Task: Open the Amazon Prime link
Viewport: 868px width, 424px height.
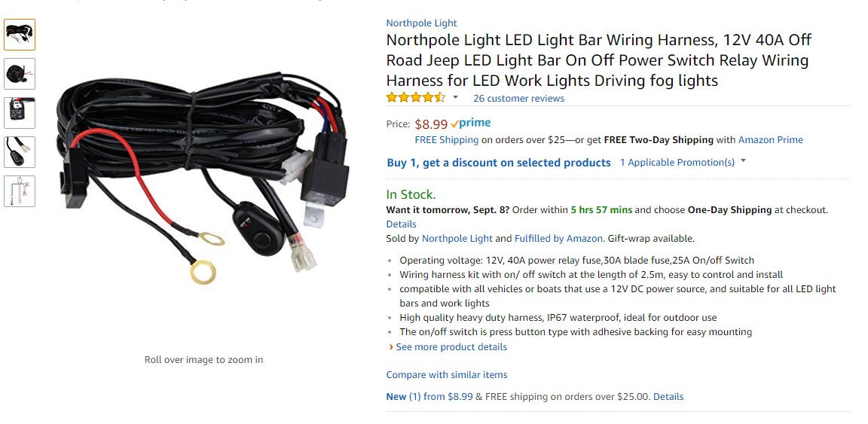Action: (771, 140)
